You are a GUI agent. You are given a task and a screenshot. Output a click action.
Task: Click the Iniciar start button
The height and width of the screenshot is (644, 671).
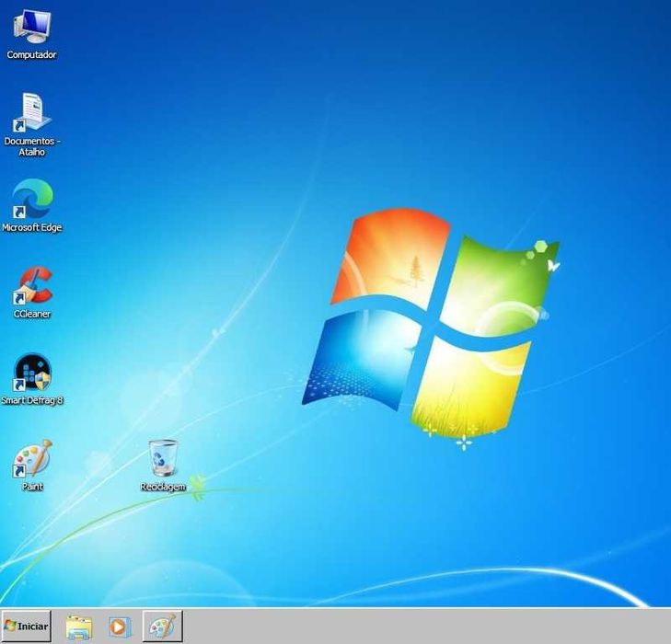(26, 626)
